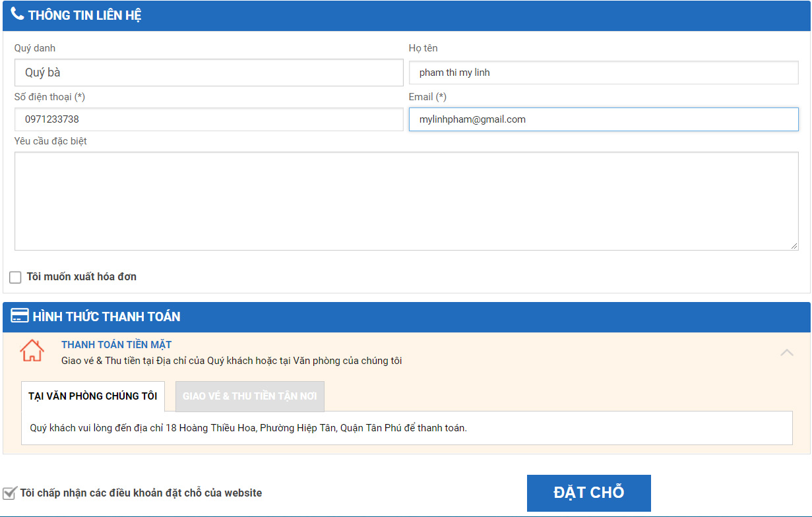The image size is (812, 517).
Task: Open the Quý danh dropdown showing 'Quý bà'
Action: coord(208,73)
